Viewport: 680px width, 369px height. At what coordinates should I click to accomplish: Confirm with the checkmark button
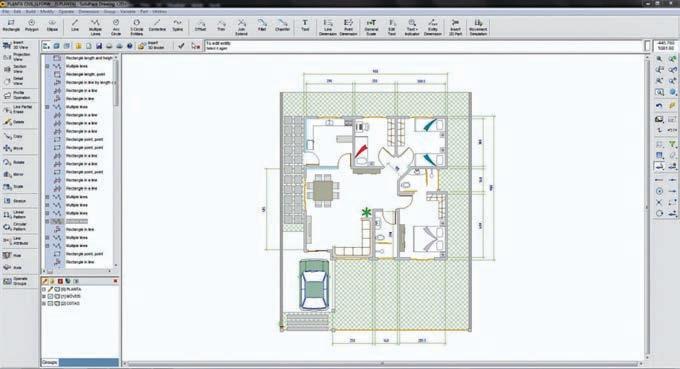pos(181,46)
